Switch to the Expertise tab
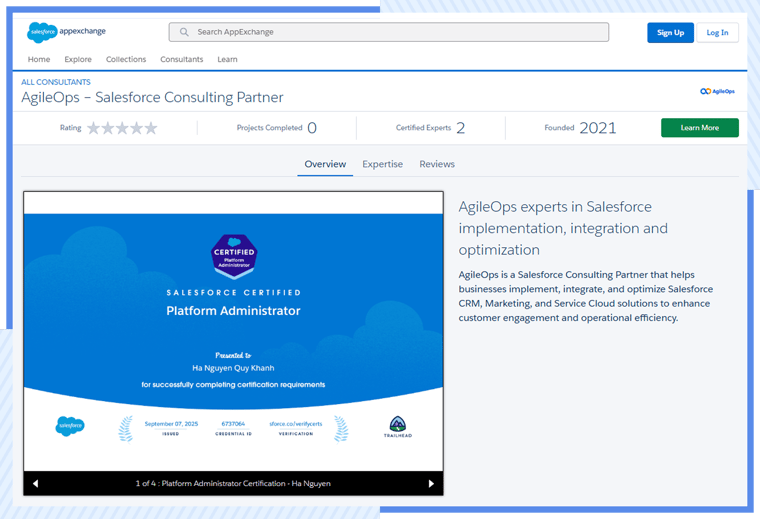The height and width of the screenshot is (519, 760). (382, 164)
